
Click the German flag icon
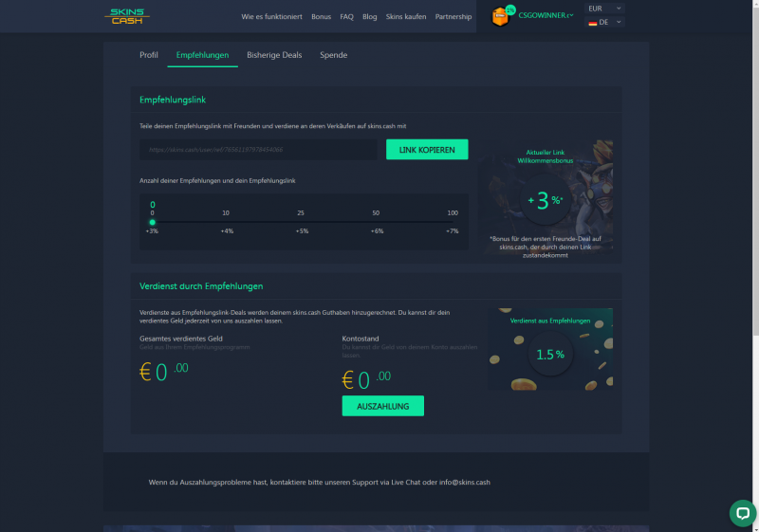(592, 22)
